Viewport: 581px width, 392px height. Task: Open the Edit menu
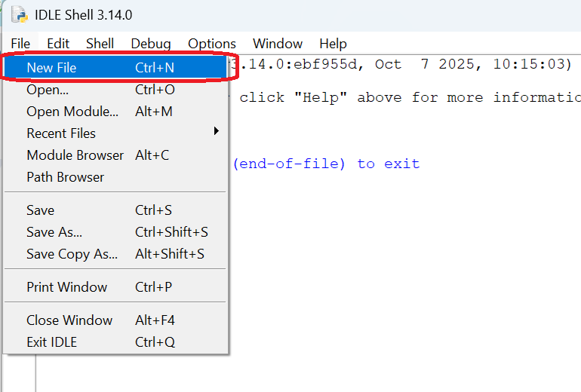pyautogui.click(x=58, y=44)
